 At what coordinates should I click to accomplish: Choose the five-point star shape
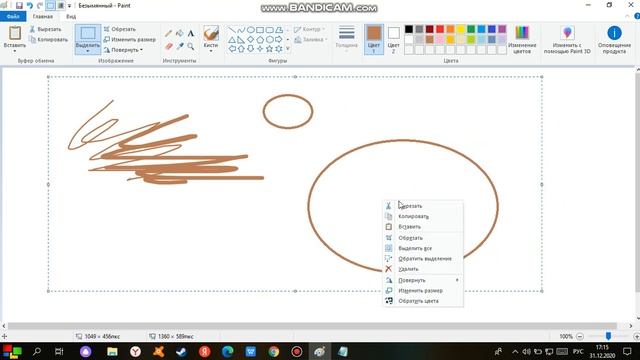pos(269,49)
